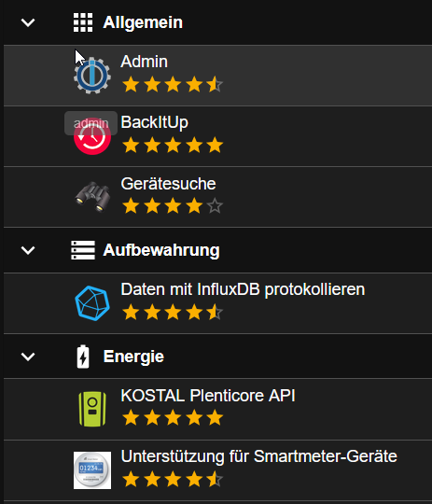Open Unterstützung für Smartmeter-Geräte entry
Screen dimensions: 432x504
pyautogui.click(x=217, y=470)
